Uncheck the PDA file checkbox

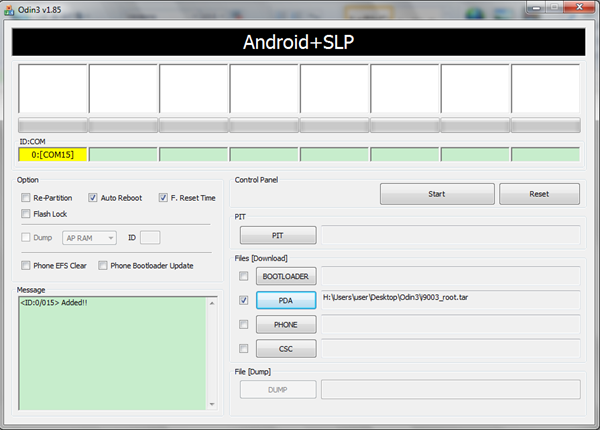pos(243,300)
